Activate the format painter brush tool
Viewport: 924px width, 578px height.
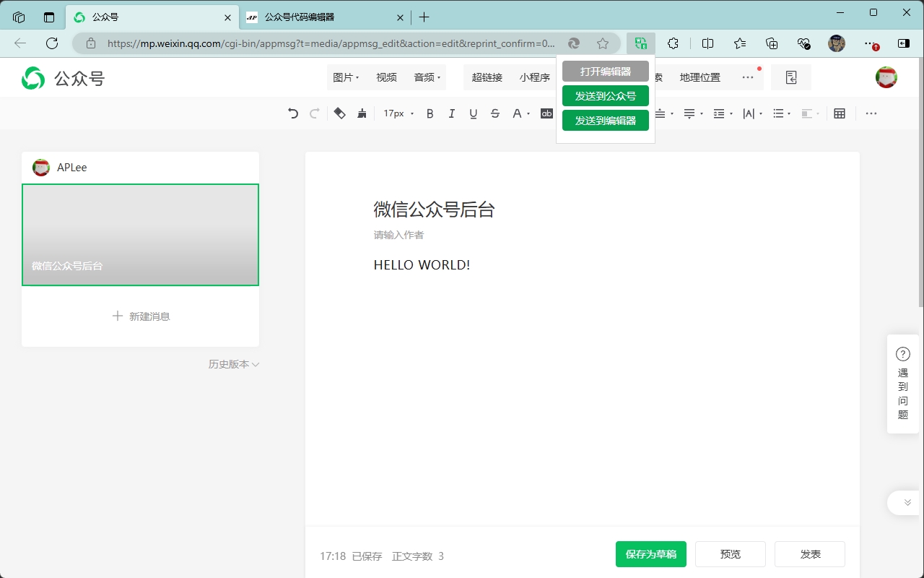(362, 113)
